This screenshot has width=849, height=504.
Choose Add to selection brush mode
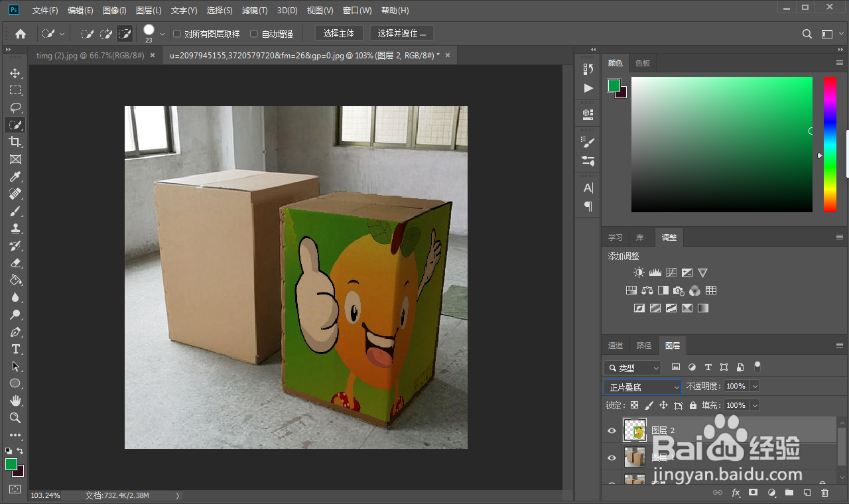(x=106, y=34)
